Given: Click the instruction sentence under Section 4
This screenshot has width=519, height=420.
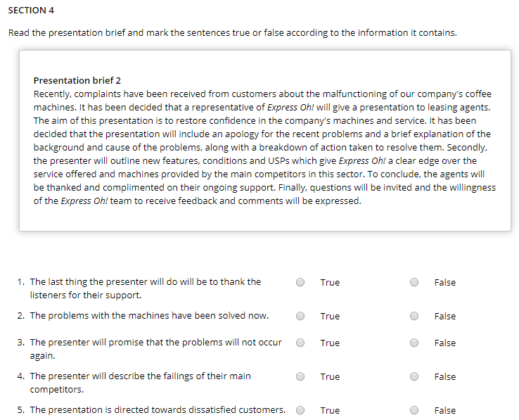Looking at the screenshot, I should 232,32.
